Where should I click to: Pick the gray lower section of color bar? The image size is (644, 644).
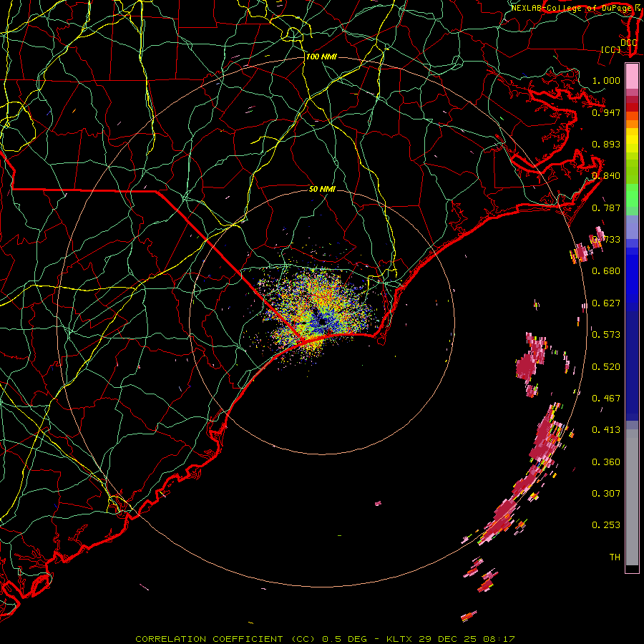click(x=632, y=497)
